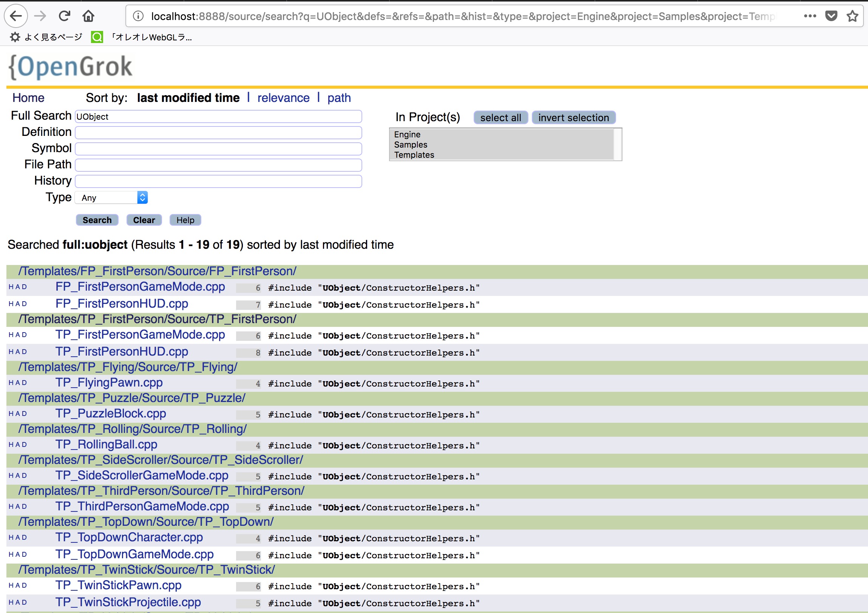The width and height of the screenshot is (868, 613).
Task: Open TP_TwinStickProjectile.cpp file
Action: click(x=128, y=602)
